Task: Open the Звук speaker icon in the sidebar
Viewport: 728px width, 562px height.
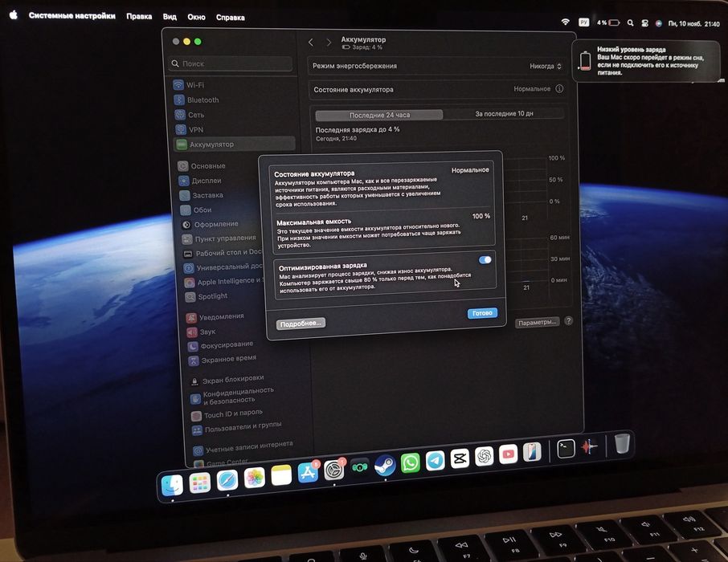Action: (192, 332)
